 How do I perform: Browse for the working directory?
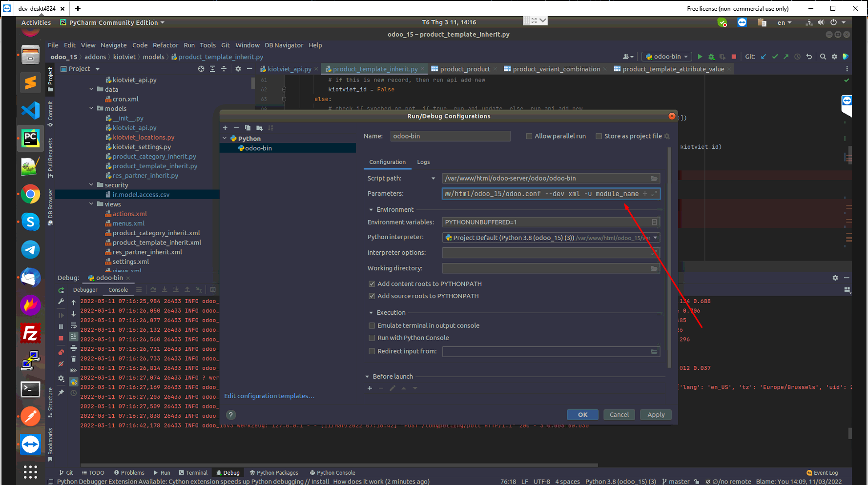[x=654, y=268]
